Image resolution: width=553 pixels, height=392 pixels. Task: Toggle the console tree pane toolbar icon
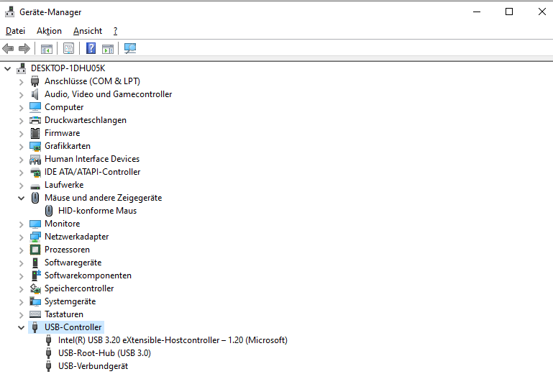click(46, 48)
